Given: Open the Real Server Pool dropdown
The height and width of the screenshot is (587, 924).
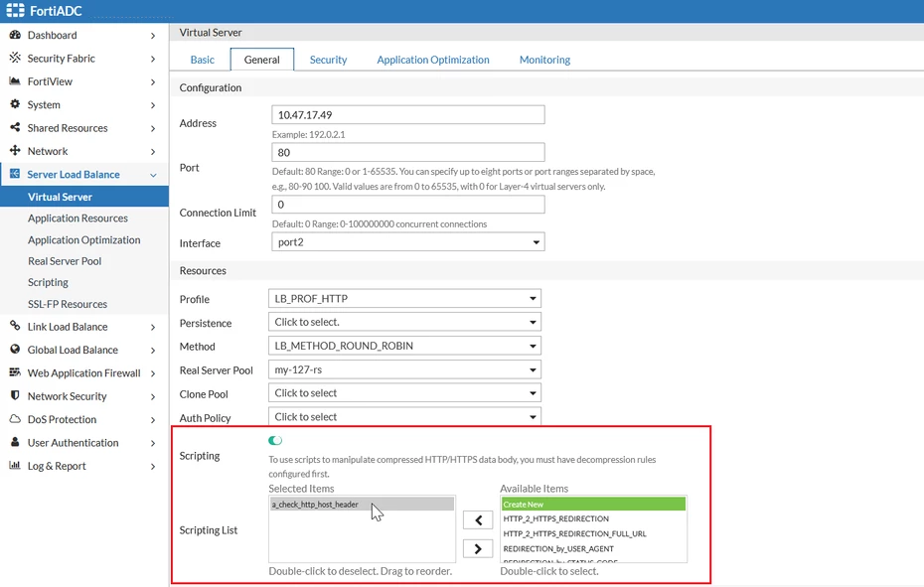Looking at the screenshot, I should (404, 369).
